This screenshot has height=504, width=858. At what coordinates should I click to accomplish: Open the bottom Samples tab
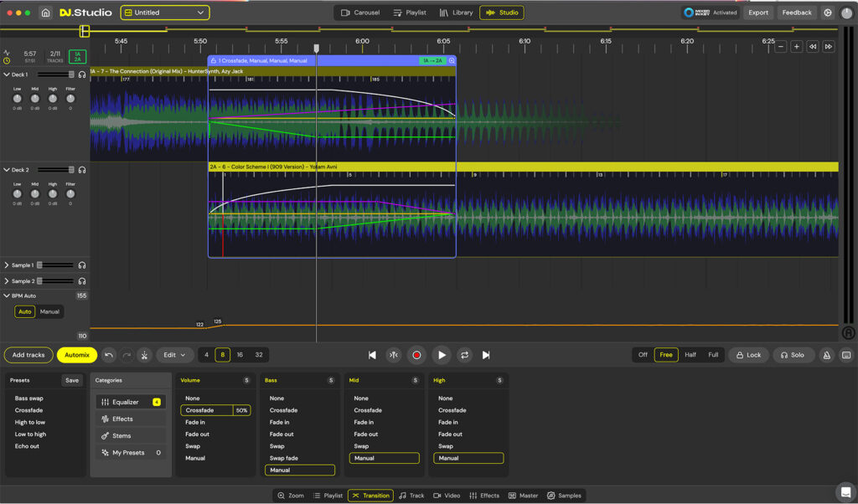pos(564,496)
